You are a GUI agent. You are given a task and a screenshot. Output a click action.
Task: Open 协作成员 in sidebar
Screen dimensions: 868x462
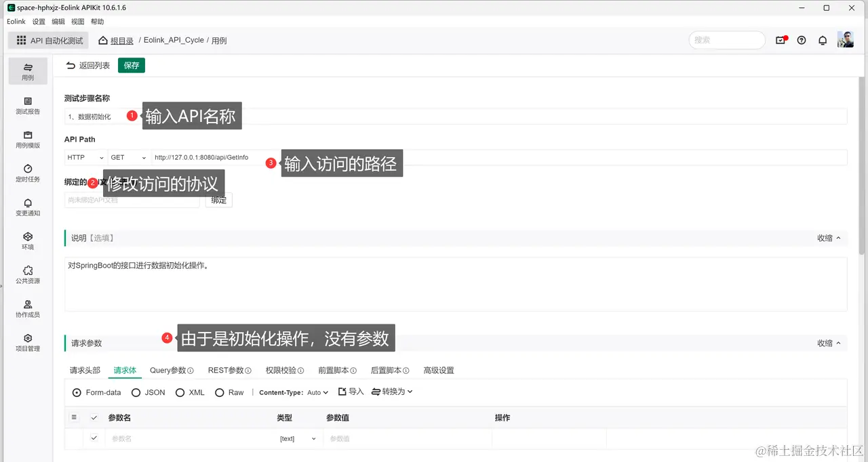pos(28,308)
